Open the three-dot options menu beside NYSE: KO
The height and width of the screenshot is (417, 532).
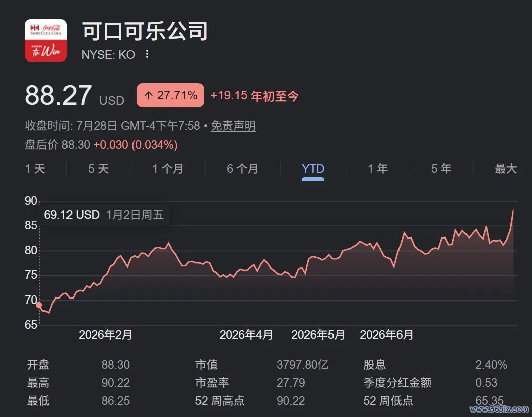tap(147, 54)
